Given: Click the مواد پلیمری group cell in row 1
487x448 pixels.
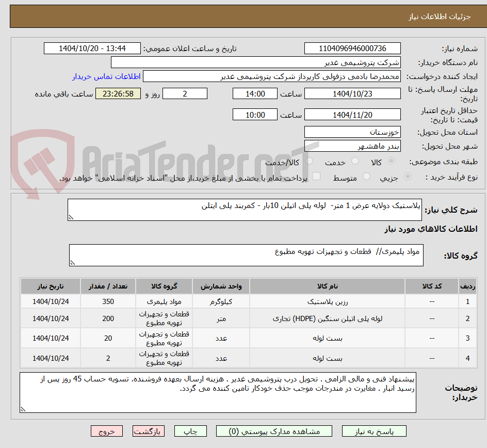Looking at the screenshot, I should point(164,301).
